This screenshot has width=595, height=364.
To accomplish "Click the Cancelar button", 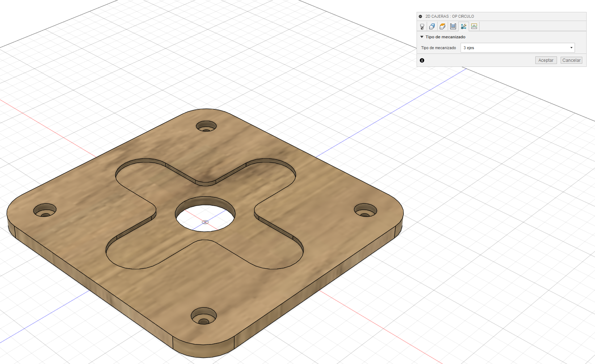I will 571,60.
